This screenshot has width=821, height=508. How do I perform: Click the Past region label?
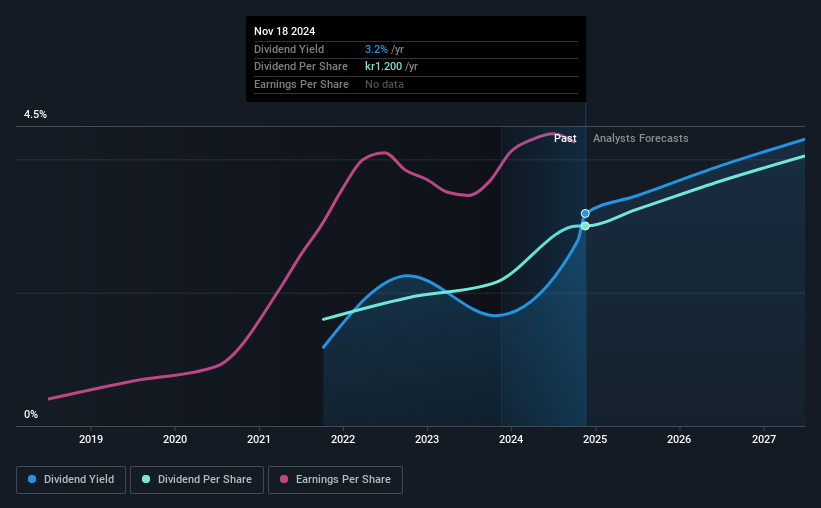(565, 138)
